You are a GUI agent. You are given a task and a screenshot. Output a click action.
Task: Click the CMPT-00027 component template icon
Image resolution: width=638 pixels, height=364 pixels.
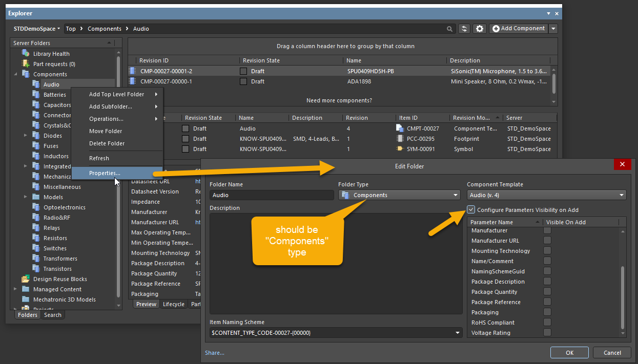(x=400, y=129)
